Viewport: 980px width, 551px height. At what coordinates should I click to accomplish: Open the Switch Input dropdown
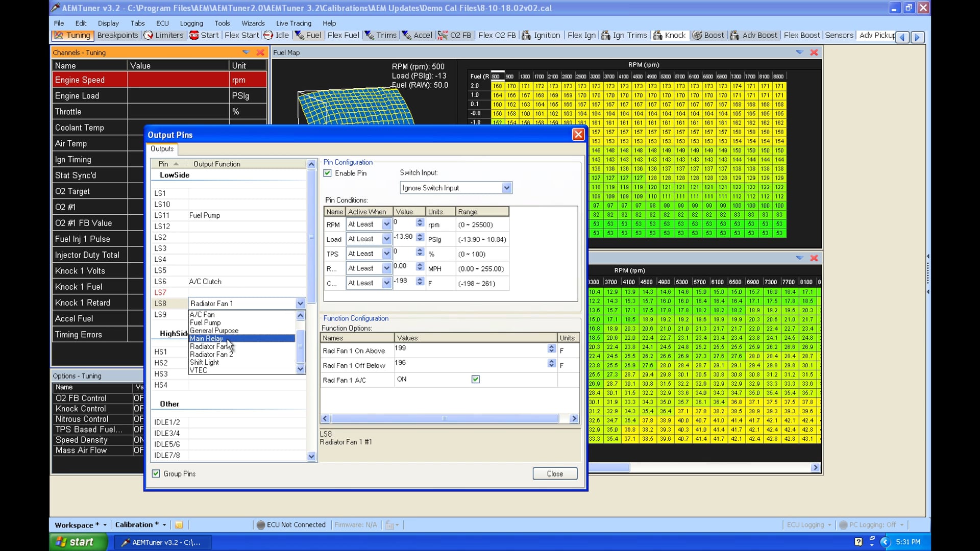tap(506, 188)
